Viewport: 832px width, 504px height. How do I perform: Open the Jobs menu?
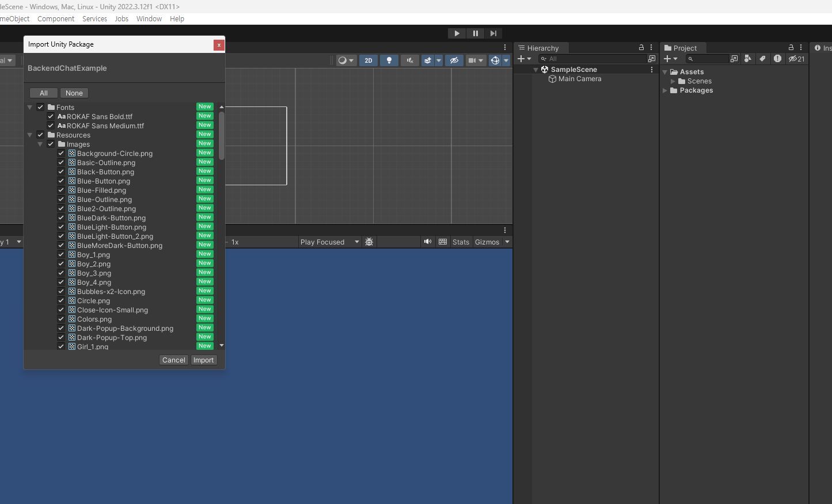coord(121,19)
